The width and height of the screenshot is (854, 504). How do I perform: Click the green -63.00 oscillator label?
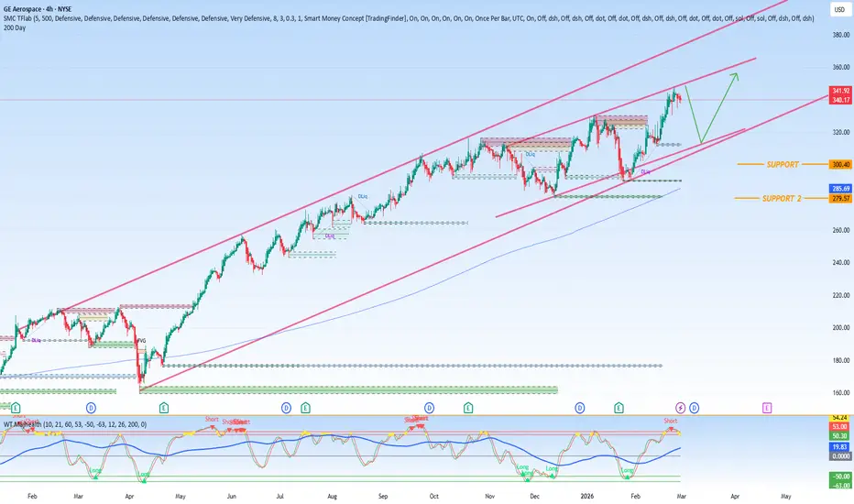(x=840, y=486)
